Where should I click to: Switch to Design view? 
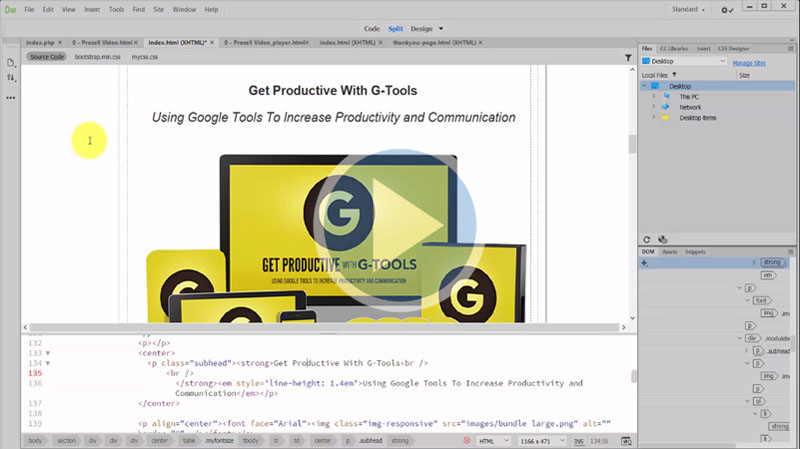[x=421, y=29]
